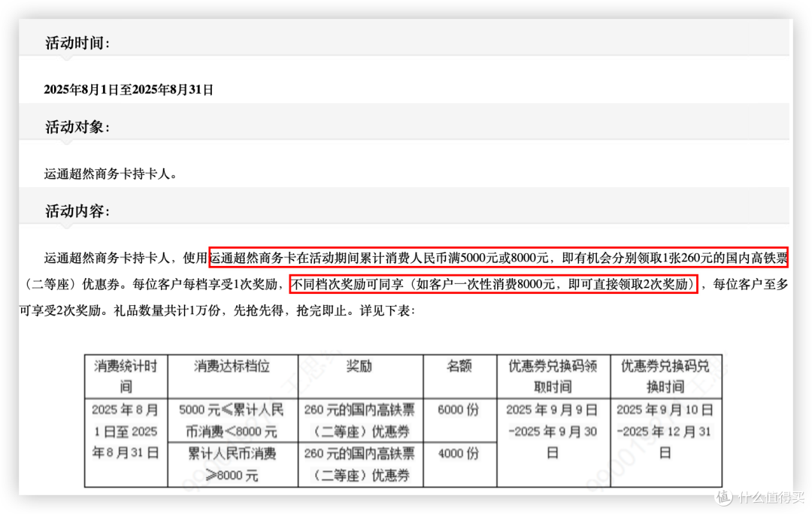The height and width of the screenshot is (514, 812).
Task: Click the cell 5000元≤累计人民币消费<8000元
Action: coord(232,420)
